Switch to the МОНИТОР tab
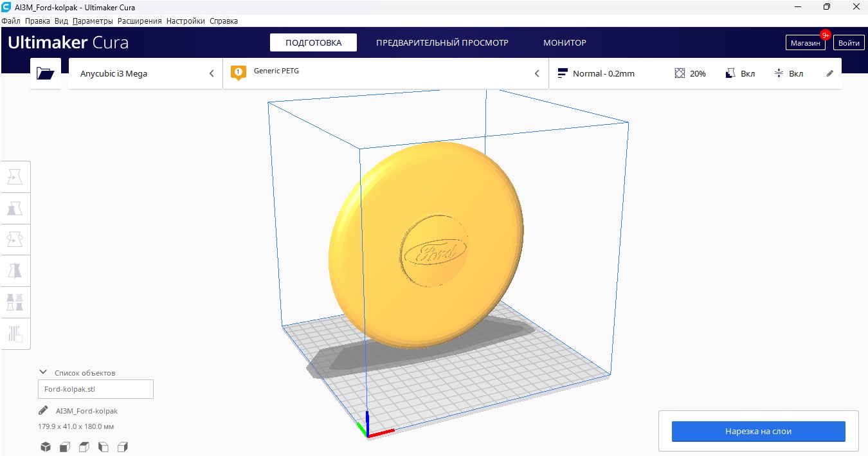 [x=565, y=43]
